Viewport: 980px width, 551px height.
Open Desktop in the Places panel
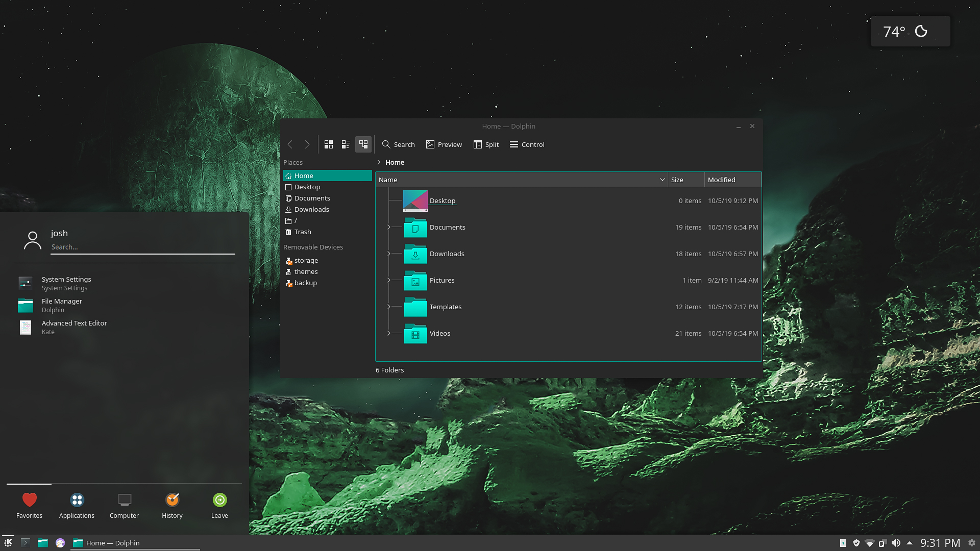(328, 187)
